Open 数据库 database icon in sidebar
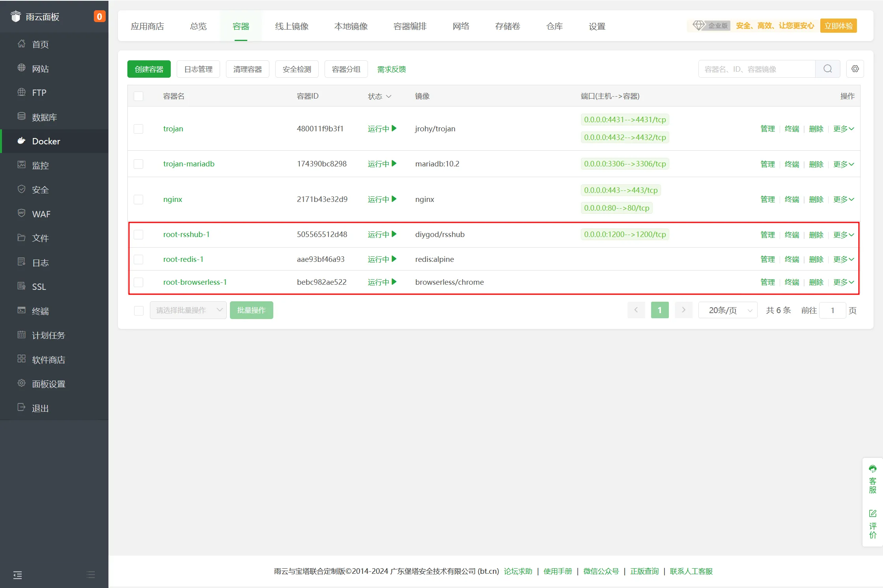This screenshot has height=588, width=883. (x=22, y=116)
